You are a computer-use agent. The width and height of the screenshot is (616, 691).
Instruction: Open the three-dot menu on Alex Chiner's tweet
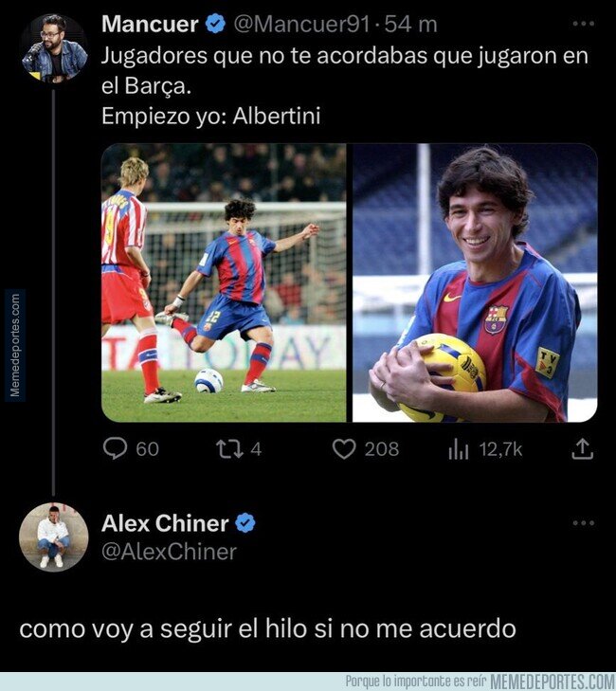(584, 523)
